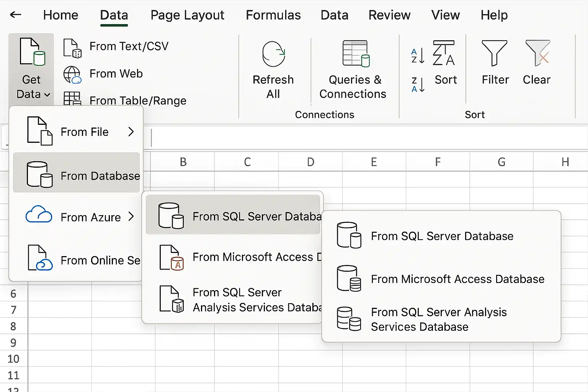Choose From Online Services entry
Screen dimensions: 588x392
(x=77, y=258)
